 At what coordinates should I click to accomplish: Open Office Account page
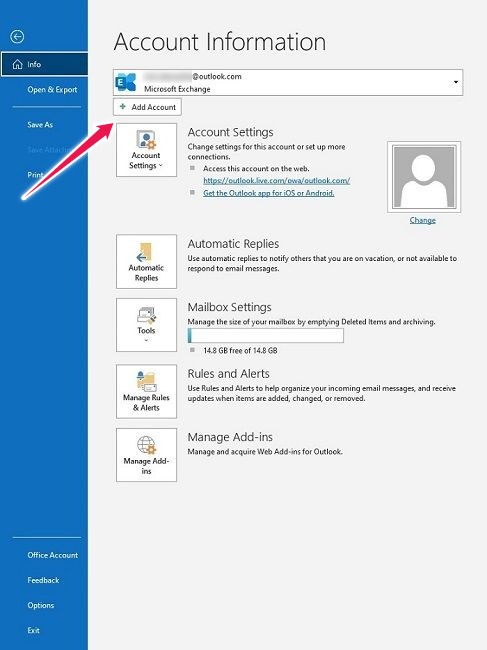(53, 555)
